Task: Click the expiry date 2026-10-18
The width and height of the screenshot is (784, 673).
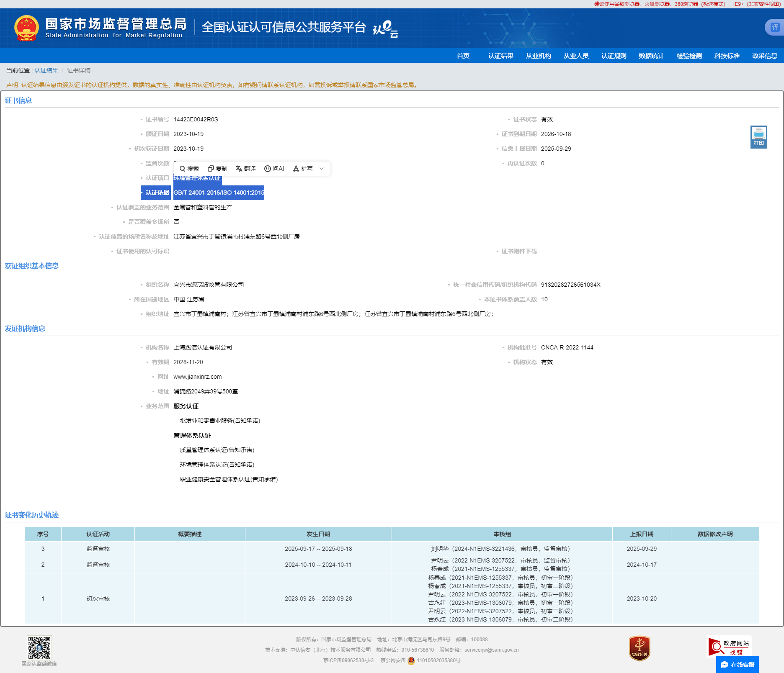Action: point(556,134)
